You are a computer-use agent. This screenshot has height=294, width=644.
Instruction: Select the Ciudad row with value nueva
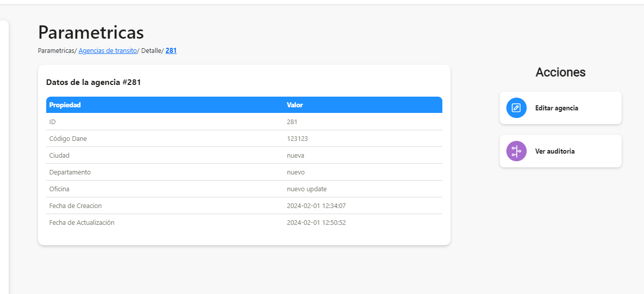244,155
